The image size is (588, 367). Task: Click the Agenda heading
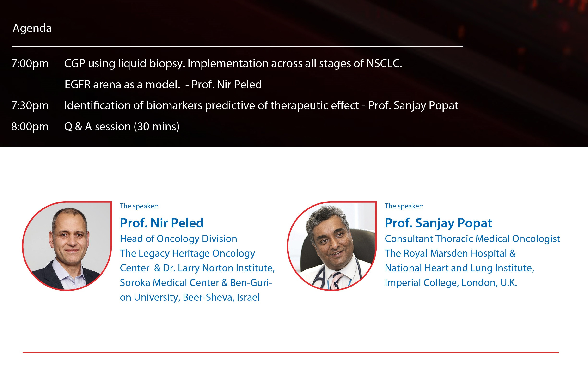(x=32, y=28)
